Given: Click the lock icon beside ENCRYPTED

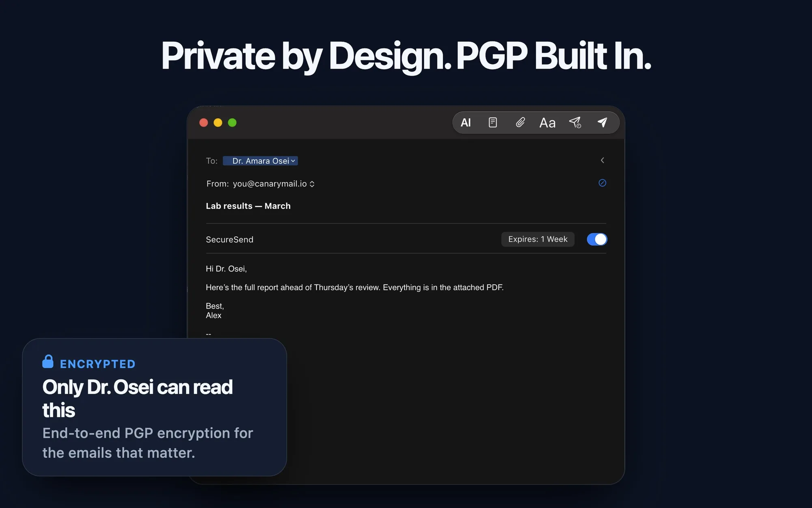Looking at the screenshot, I should (48, 361).
